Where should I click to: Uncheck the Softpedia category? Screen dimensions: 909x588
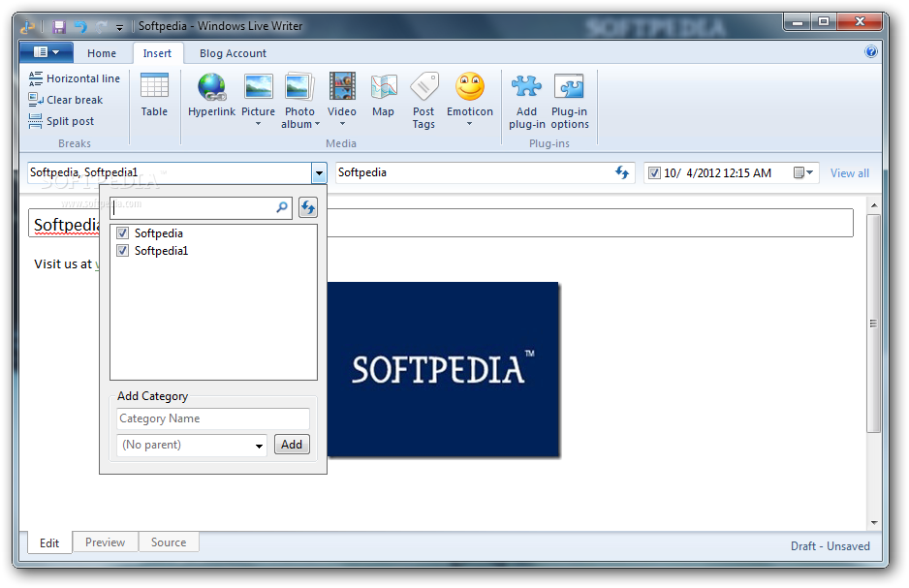(x=122, y=232)
